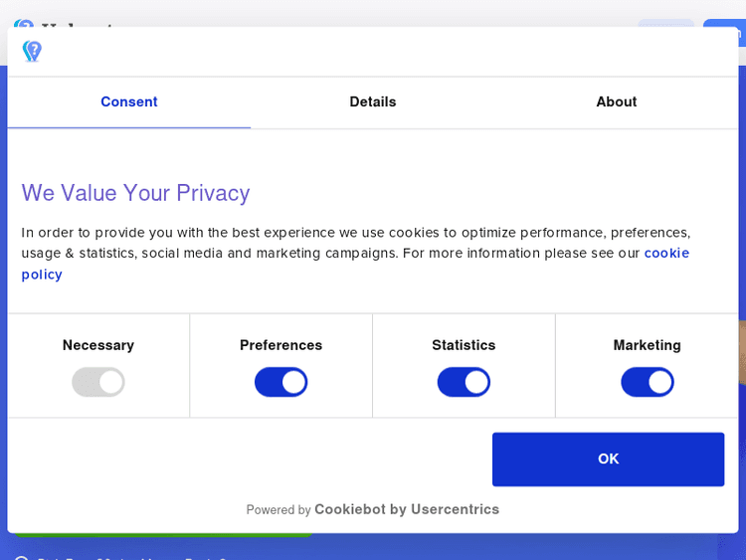This screenshot has width=746, height=560.
Task: Click the logo icon in the cookie dialog header
Action: pos(32,52)
